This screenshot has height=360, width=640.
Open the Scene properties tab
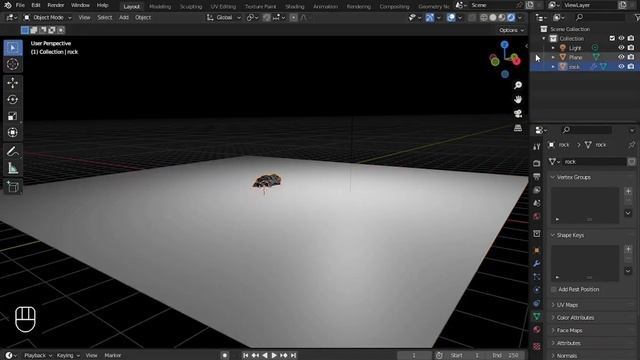point(537,203)
